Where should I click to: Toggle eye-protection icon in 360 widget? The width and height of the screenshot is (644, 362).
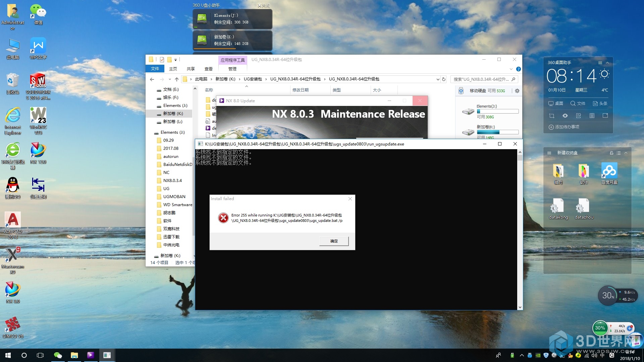[x=565, y=116]
